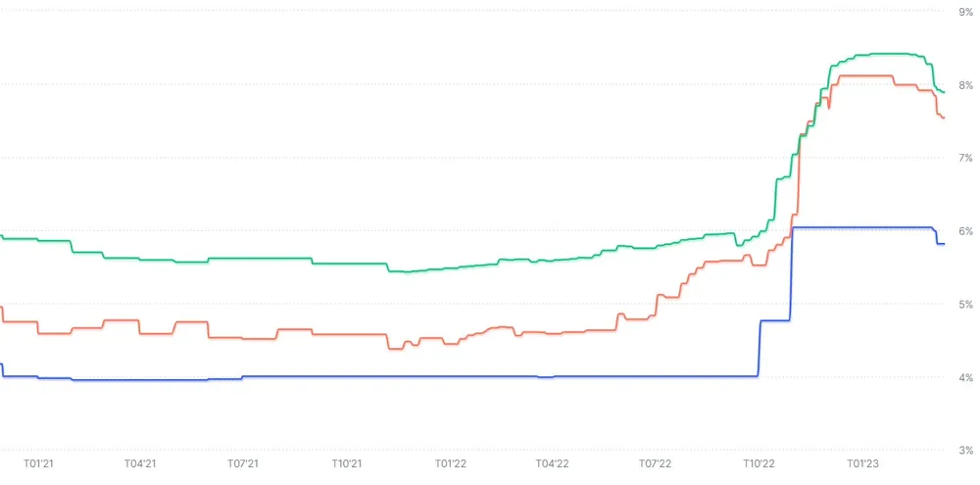The height and width of the screenshot is (485, 980).
Task: Click the T10'21 x-axis label
Action: click(x=347, y=462)
